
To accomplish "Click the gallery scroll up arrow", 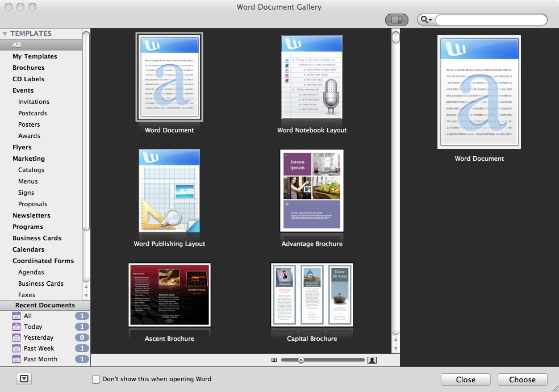I will (x=395, y=340).
